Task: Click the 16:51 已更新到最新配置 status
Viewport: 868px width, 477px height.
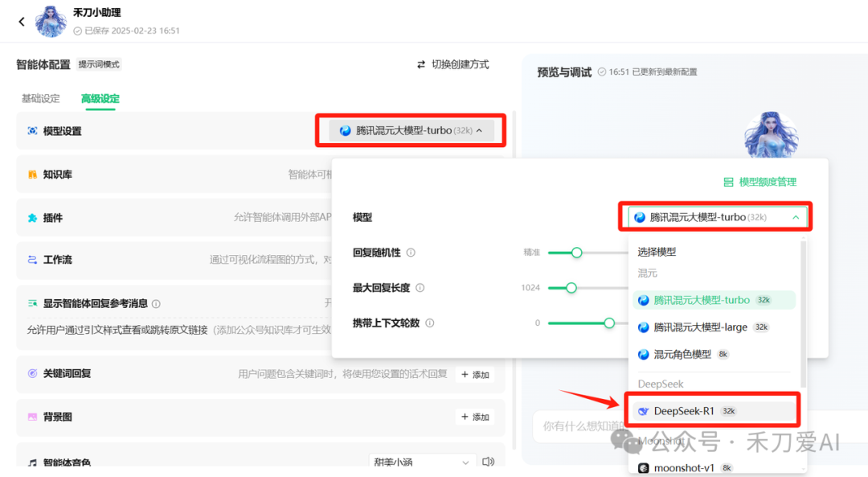Action: point(653,72)
